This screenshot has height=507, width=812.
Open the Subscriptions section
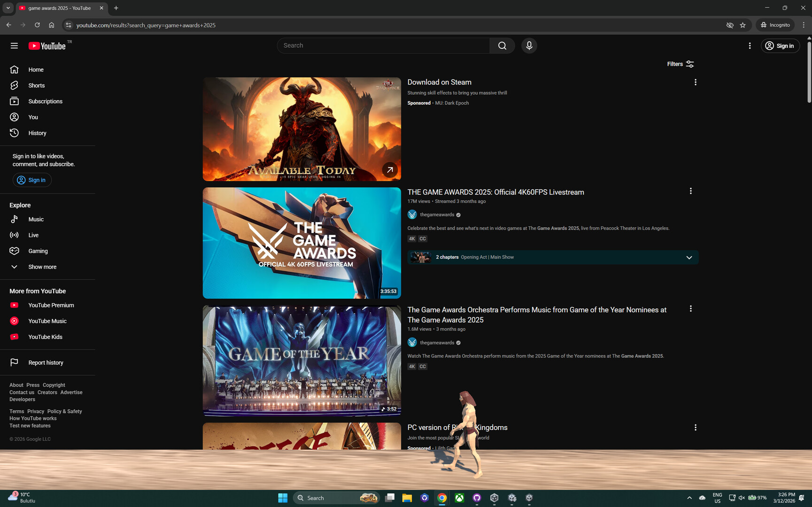45,101
